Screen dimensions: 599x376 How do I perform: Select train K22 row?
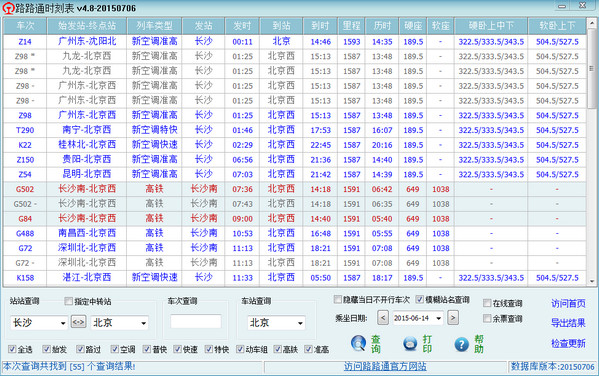pyautogui.click(x=295, y=145)
